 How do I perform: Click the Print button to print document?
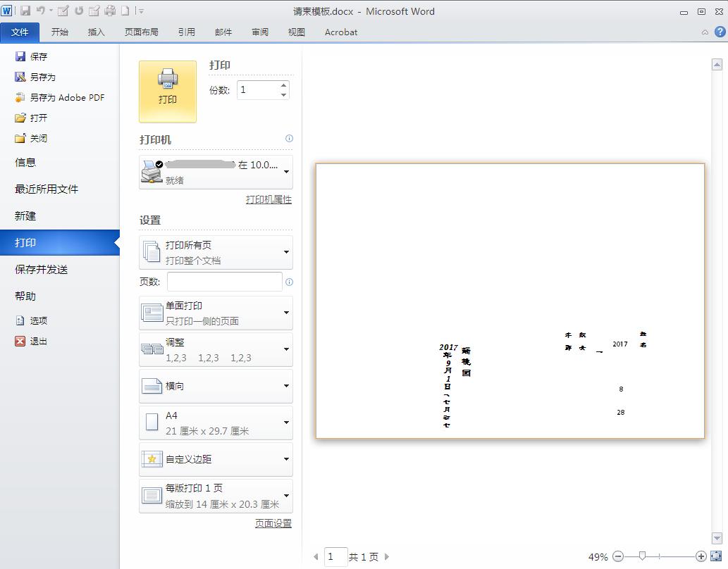coord(167,91)
